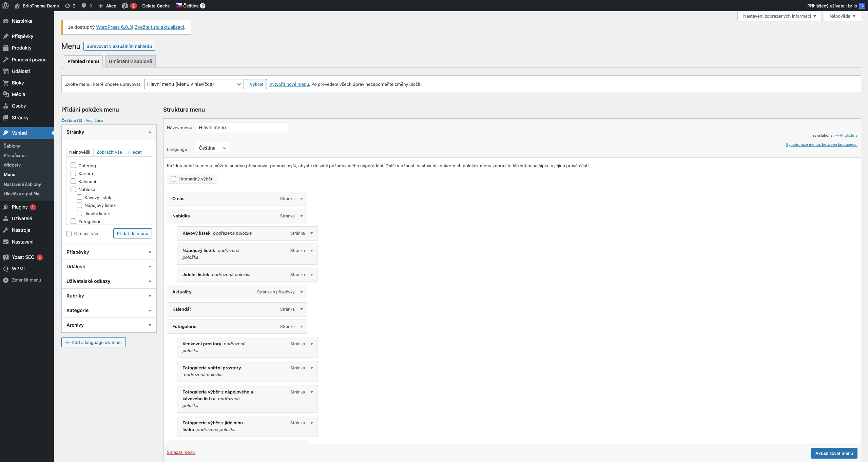This screenshot has width=868, height=462.
Task: Enable the Hromadný výběr checkbox
Action: [x=173, y=179]
